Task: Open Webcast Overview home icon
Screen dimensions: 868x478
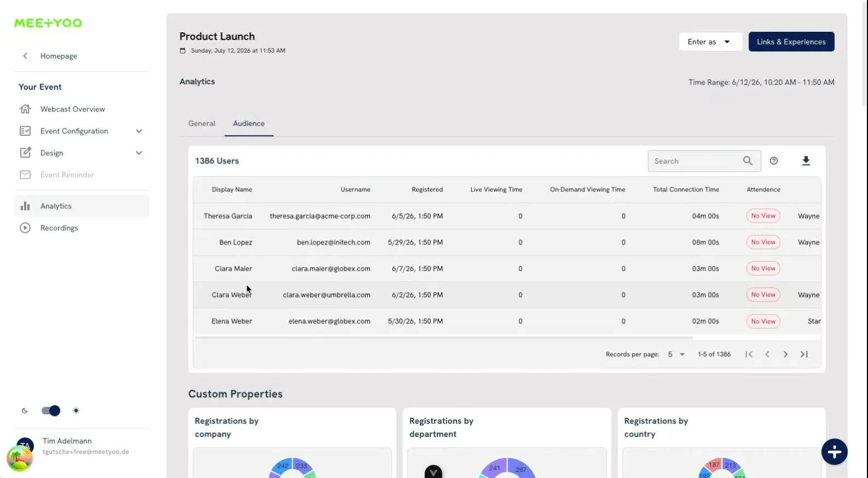Action: point(25,109)
